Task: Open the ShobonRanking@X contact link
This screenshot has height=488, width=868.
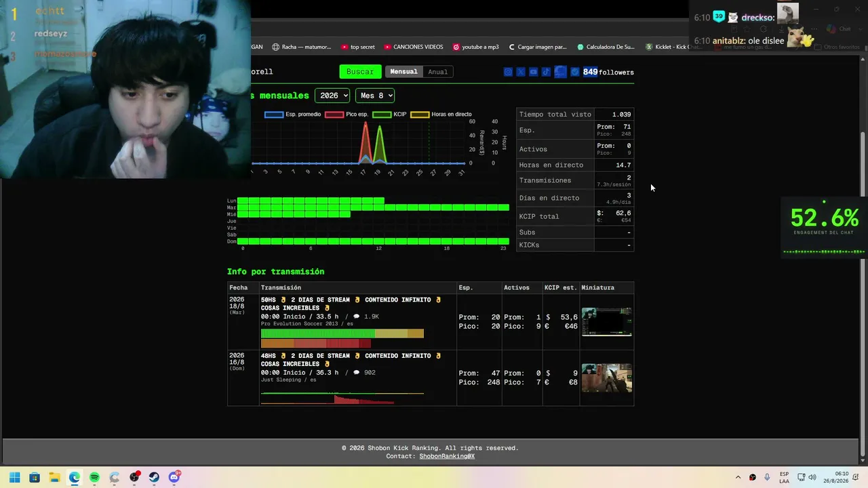Action: click(x=447, y=456)
